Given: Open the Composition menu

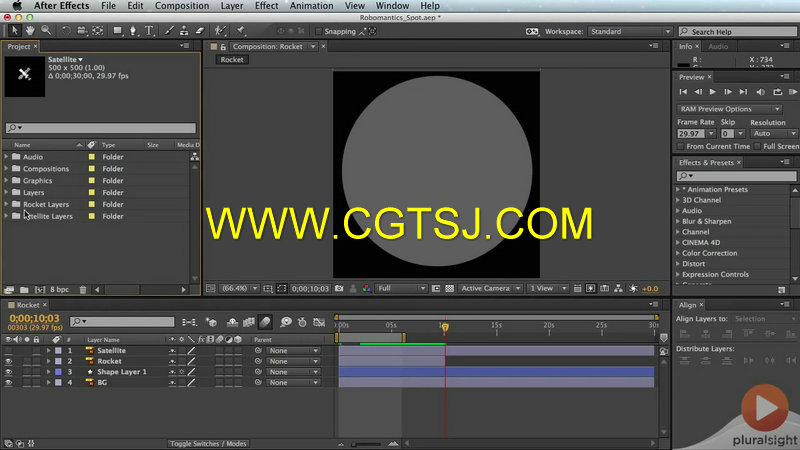Looking at the screenshot, I should 182,6.
